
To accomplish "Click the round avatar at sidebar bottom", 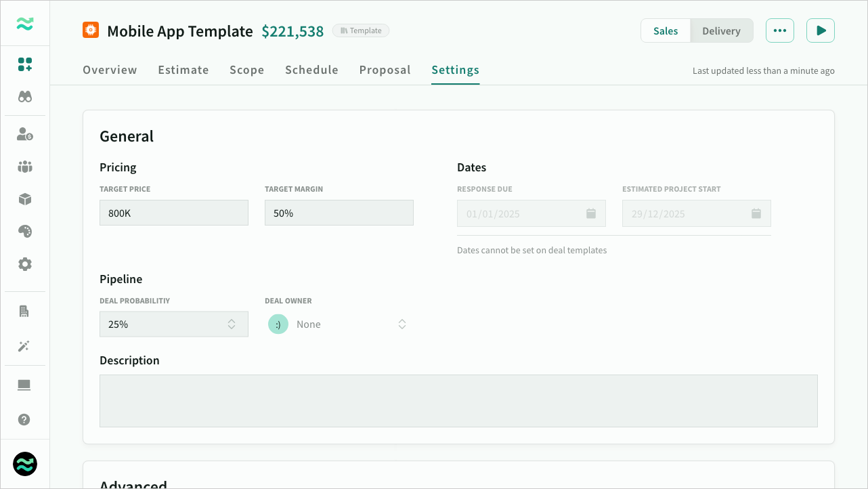I will click(x=25, y=464).
